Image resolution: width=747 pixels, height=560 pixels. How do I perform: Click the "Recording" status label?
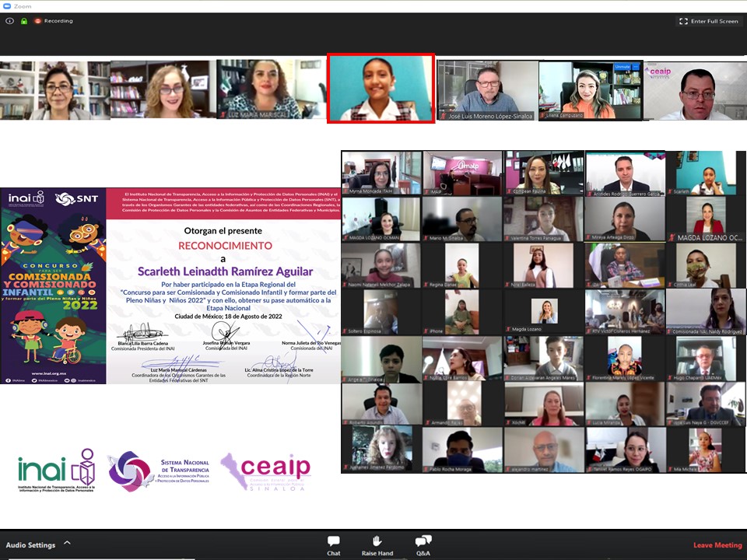coord(58,21)
